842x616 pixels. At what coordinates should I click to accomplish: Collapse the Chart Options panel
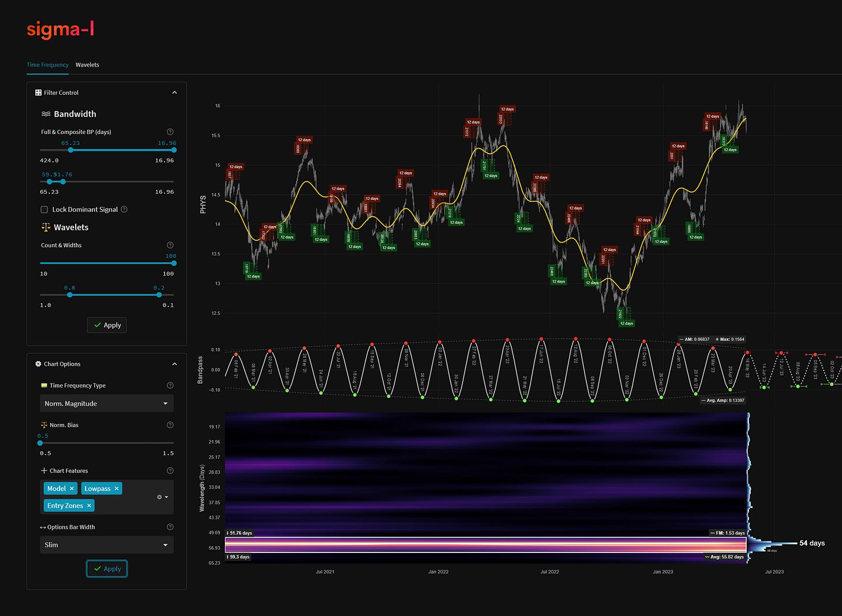pos(175,364)
